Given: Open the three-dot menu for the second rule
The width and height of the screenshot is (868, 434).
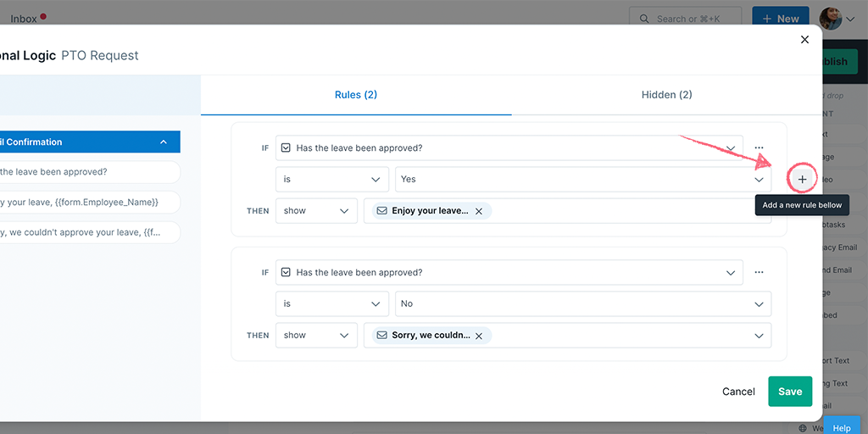Looking at the screenshot, I should [x=759, y=272].
